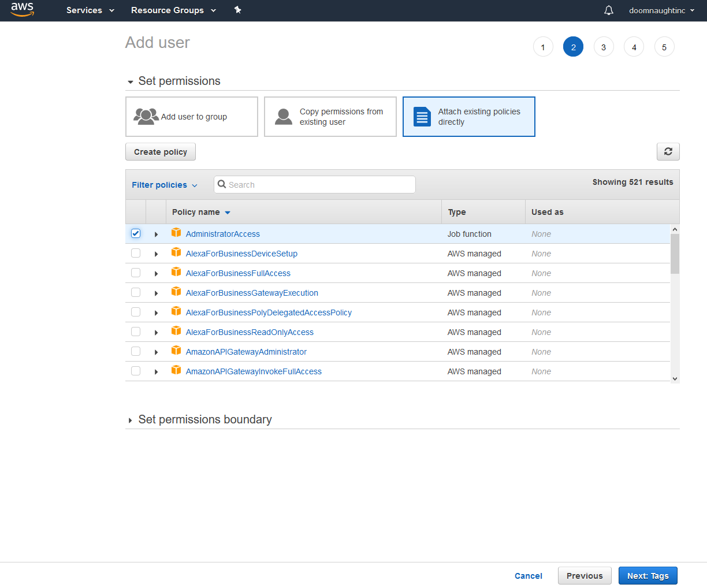Click the group people icon in Add user to group
707x588 pixels.
tap(146, 116)
